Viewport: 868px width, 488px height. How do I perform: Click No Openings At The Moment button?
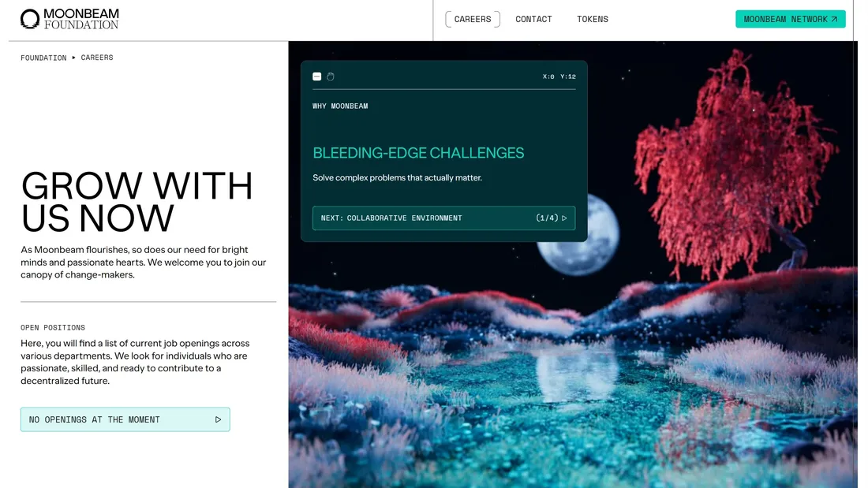click(125, 419)
